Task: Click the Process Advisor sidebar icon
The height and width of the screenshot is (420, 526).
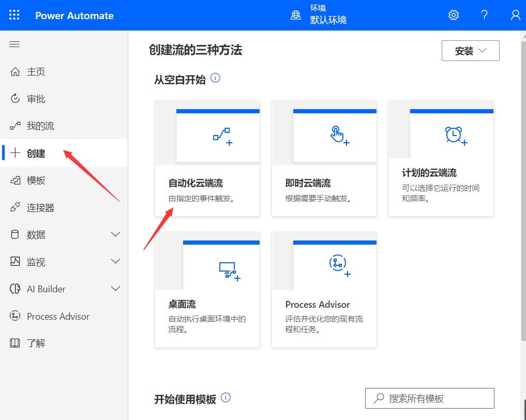Action: tap(15, 316)
